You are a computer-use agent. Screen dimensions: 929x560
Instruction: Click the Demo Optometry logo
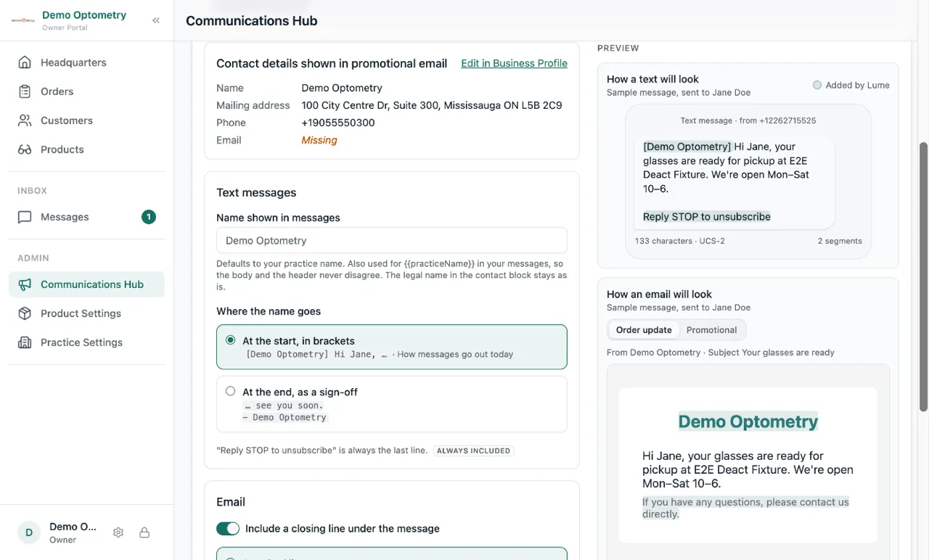(x=23, y=20)
